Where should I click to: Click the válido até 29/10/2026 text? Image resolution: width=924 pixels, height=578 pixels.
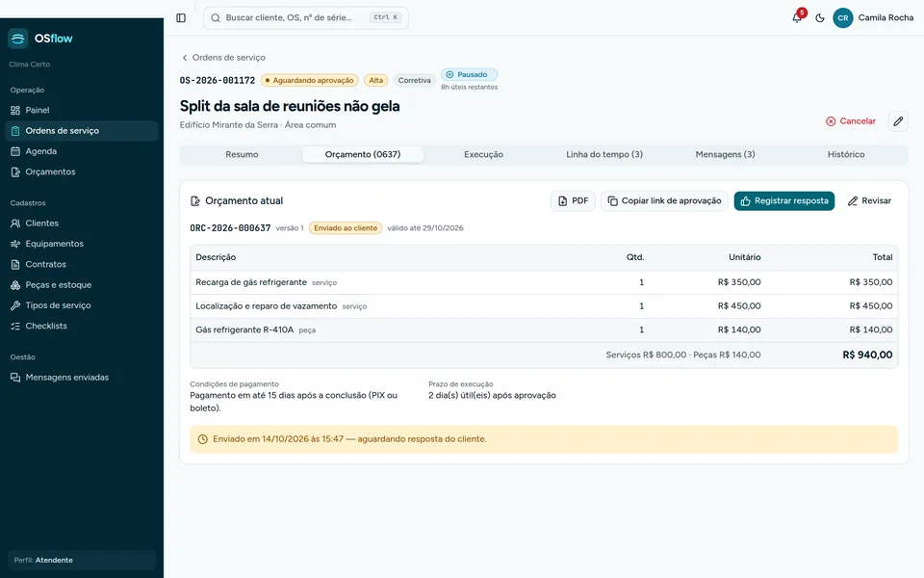pyautogui.click(x=425, y=228)
